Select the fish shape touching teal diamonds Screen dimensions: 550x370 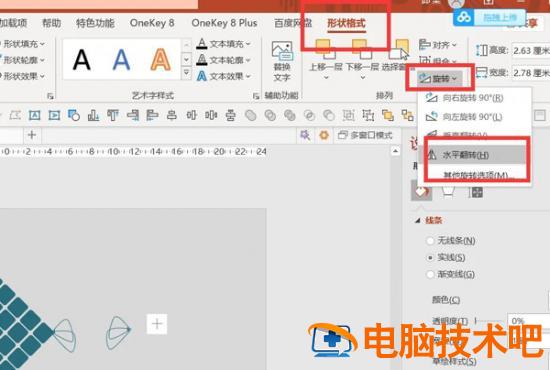[65, 335]
